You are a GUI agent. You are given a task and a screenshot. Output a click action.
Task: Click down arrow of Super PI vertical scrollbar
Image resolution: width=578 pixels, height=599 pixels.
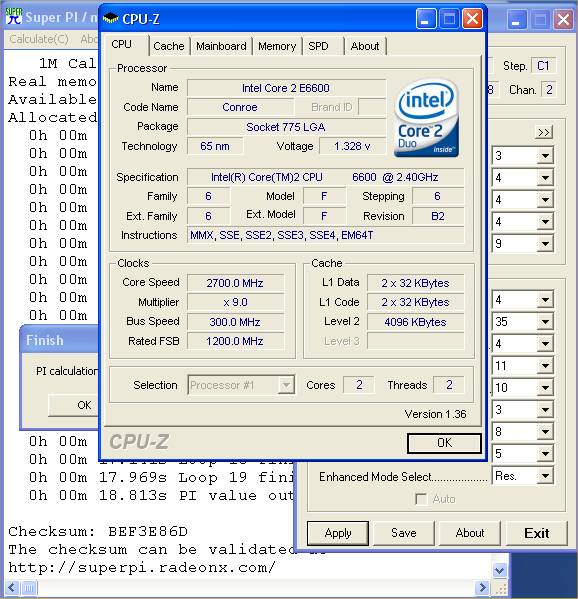click(499, 571)
